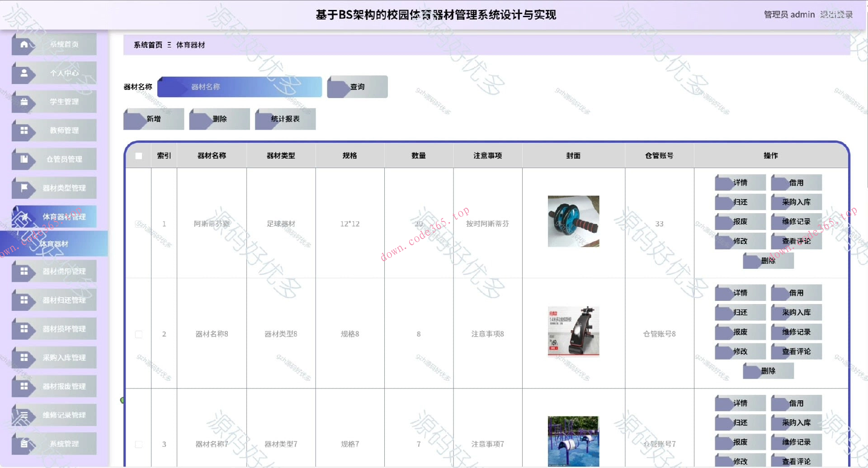This screenshot has width=868, height=468.
Task: Click the 查询 search button
Action: [x=357, y=87]
